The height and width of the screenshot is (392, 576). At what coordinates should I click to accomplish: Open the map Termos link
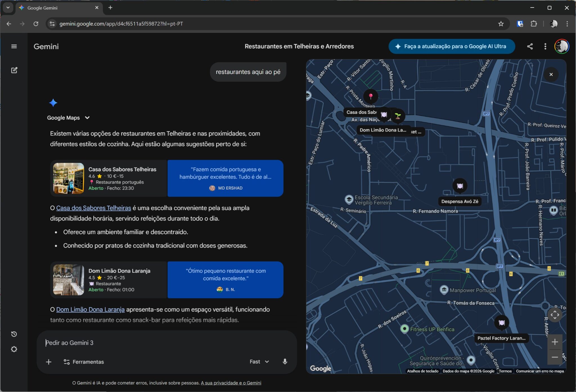tap(505, 371)
